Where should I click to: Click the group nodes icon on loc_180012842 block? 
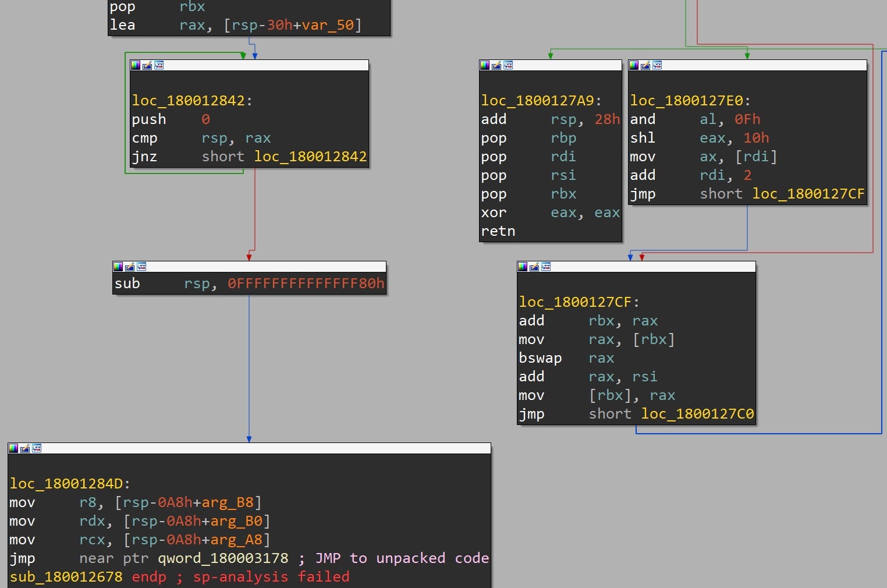pyautogui.click(x=159, y=65)
